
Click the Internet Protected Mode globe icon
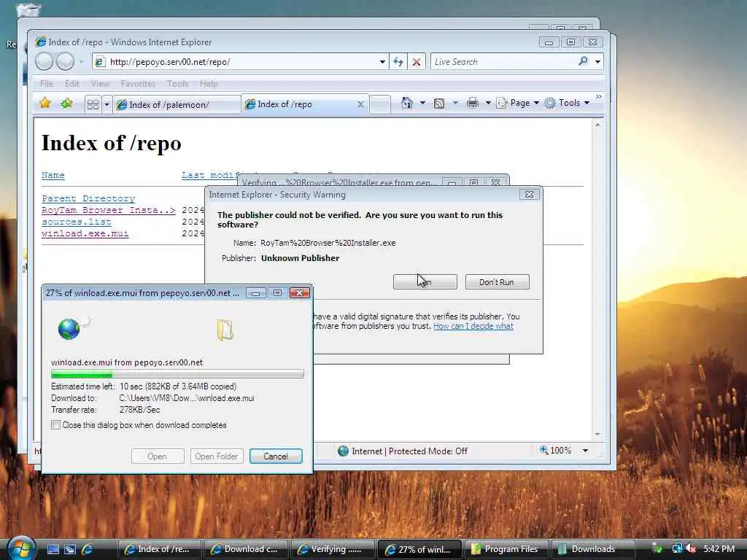pyautogui.click(x=343, y=451)
